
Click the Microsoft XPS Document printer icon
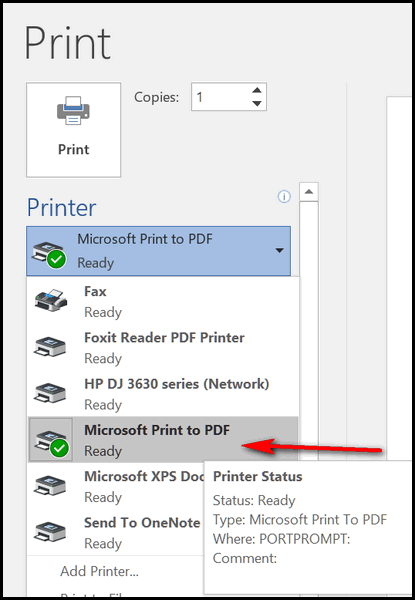point(50,485)
